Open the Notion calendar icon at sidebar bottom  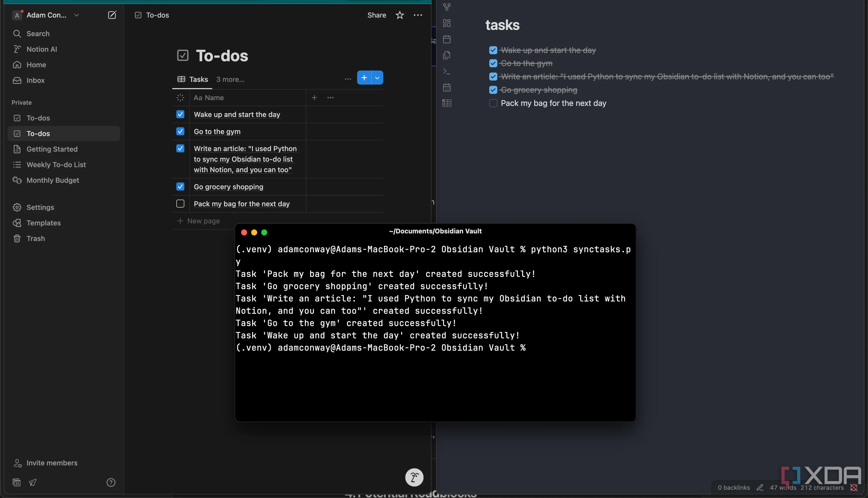pos(16,482)
